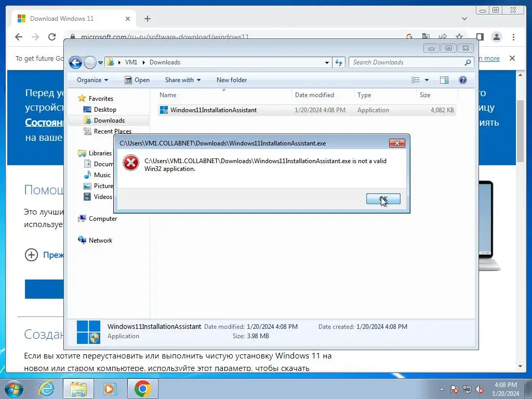Open the taskbar clock showing 4:08 PM

(506, 389)
